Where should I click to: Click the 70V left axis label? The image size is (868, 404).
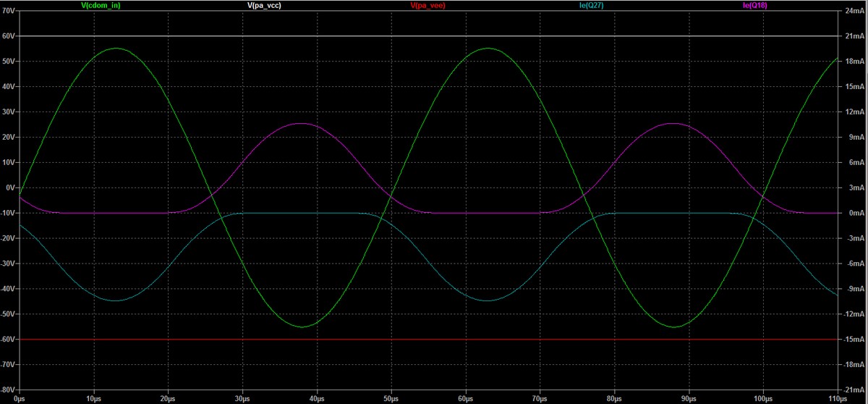pyautogui.click(x=9, y=11)
